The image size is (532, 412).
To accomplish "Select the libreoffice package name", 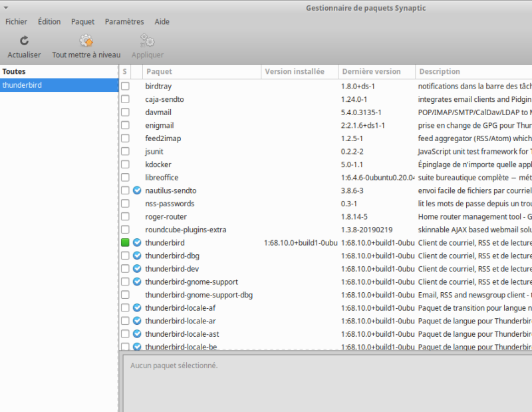I will [162, 178].
